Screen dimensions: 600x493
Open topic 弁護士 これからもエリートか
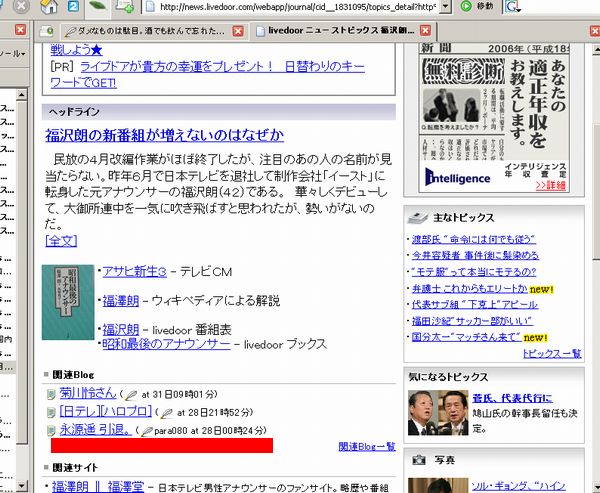point(470,289)
